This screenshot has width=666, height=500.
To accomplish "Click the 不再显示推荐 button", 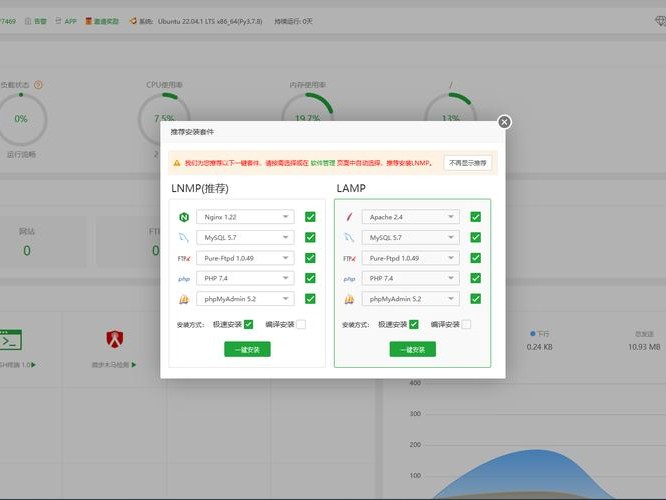I will (x=468, y=163).
